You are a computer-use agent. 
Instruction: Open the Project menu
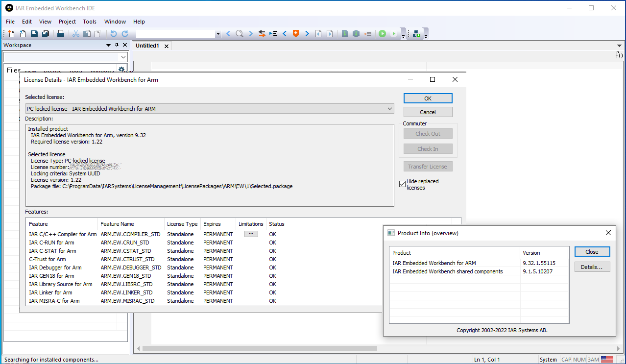[x=68, y=22]
